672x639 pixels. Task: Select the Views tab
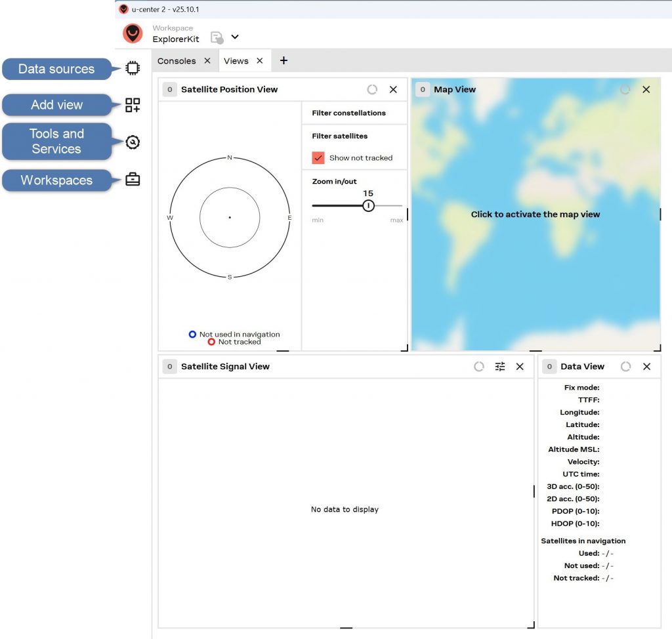tap(236, 61)
